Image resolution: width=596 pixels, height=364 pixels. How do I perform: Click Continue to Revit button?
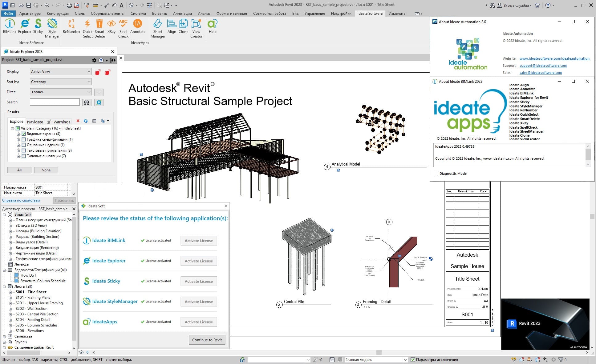207,340
